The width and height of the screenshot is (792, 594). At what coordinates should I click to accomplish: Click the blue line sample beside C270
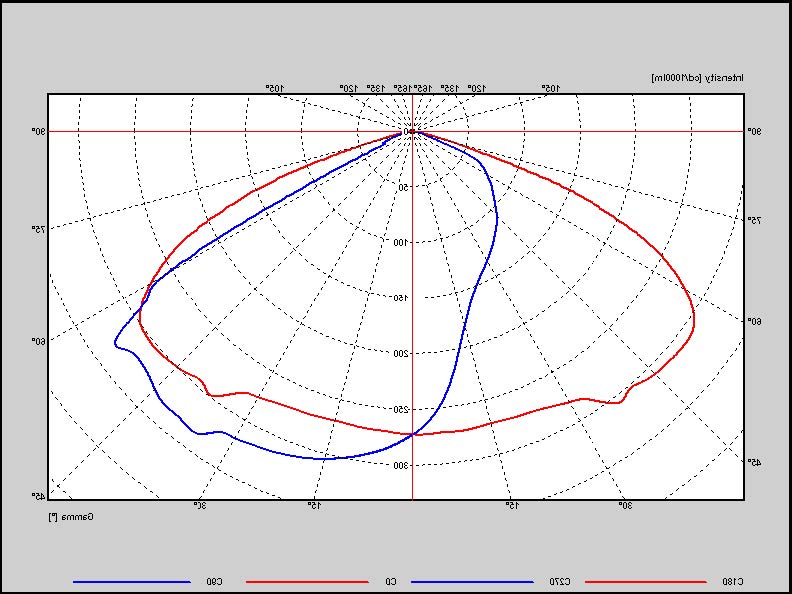coord(472,582)
